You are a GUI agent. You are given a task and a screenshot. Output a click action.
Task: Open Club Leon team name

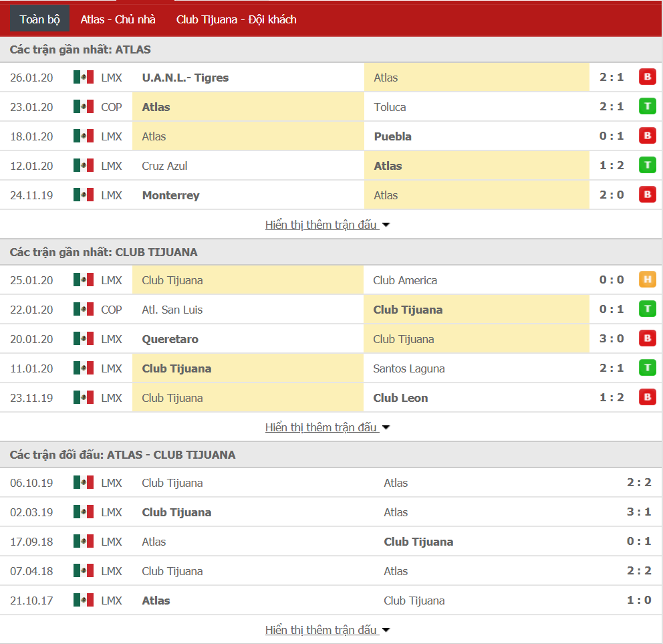click(400, 398)
